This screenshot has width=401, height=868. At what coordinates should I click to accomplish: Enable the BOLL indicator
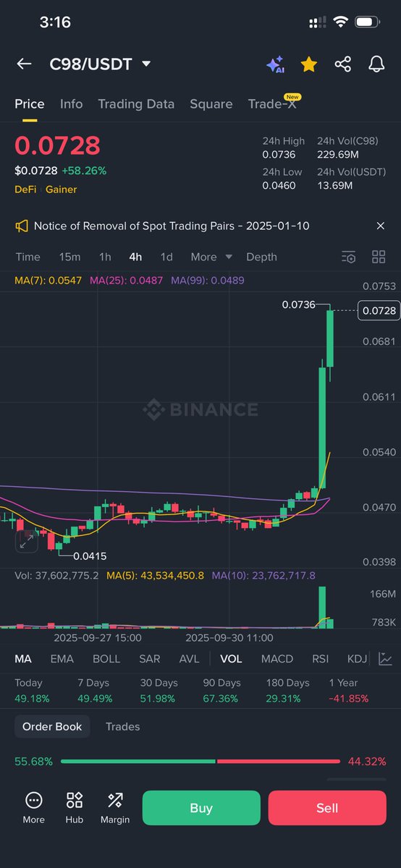point(106,659)
